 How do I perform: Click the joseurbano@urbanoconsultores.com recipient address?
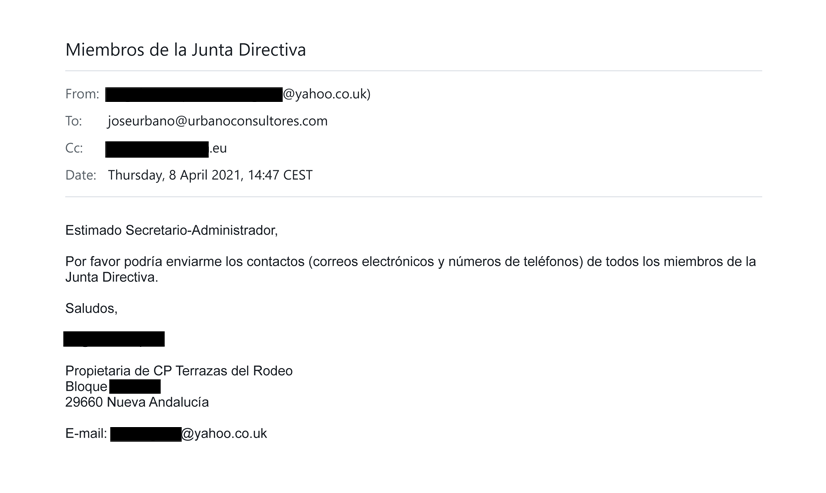click(x=218, y=121)
